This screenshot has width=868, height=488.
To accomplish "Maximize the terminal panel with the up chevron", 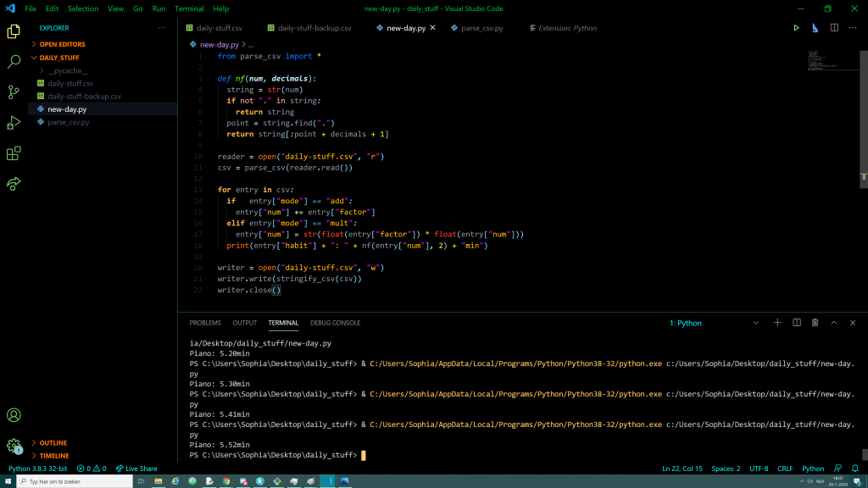I will [x=834, y=323].
